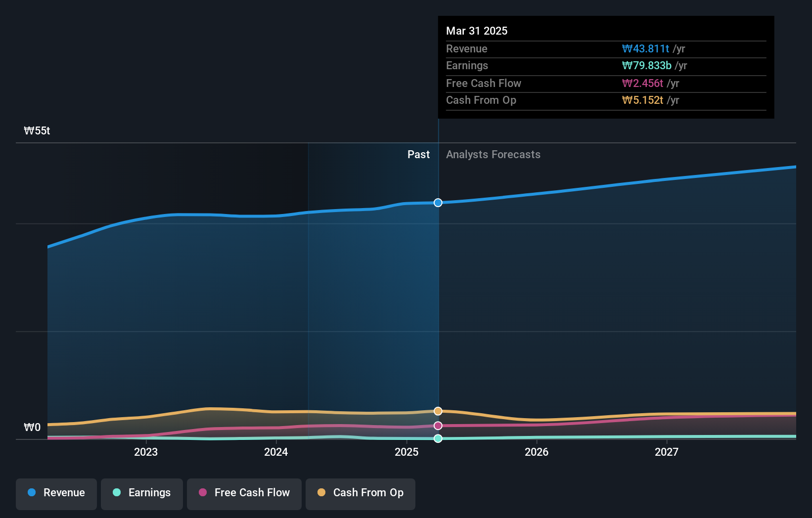Hide the Earnings series via its legend
Viewport: 812px width, 518px height.
tap(142, 493)
